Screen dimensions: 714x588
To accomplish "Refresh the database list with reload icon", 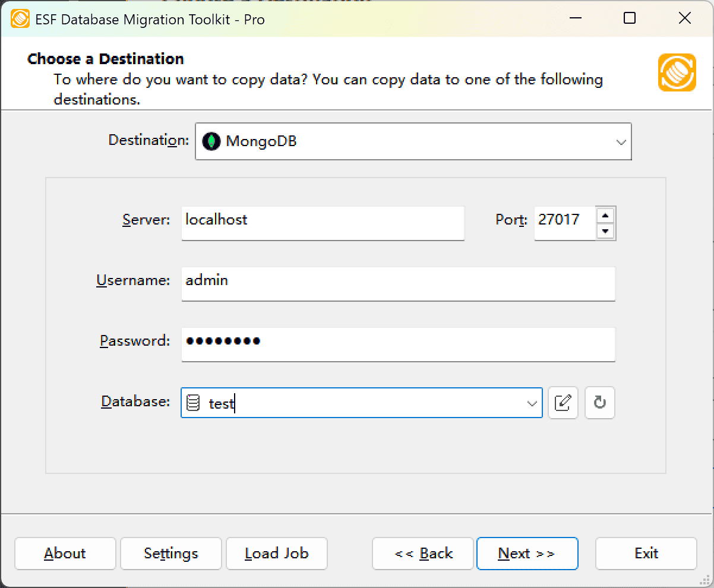I will coord(599,403).
